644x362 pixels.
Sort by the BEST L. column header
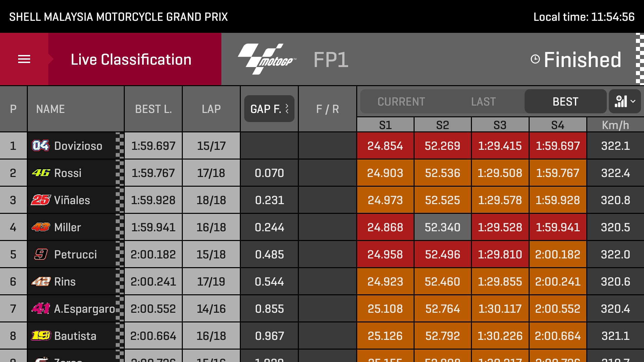coord(153,109)
